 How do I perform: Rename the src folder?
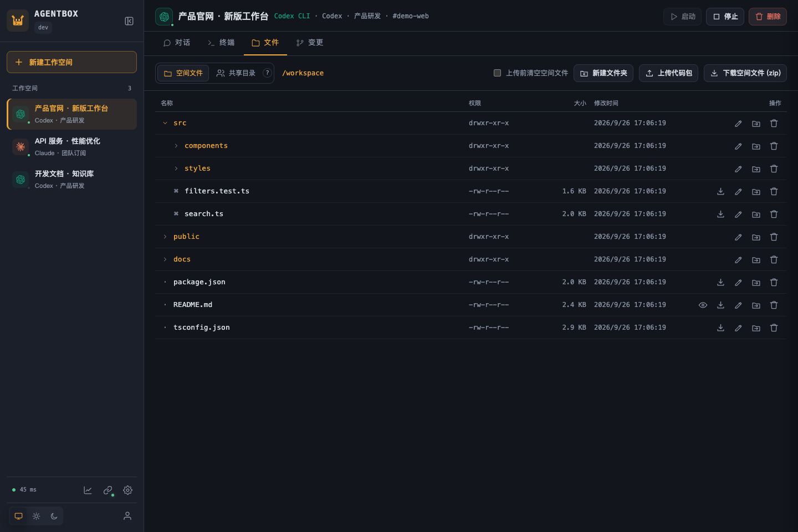tap(738, 123)
